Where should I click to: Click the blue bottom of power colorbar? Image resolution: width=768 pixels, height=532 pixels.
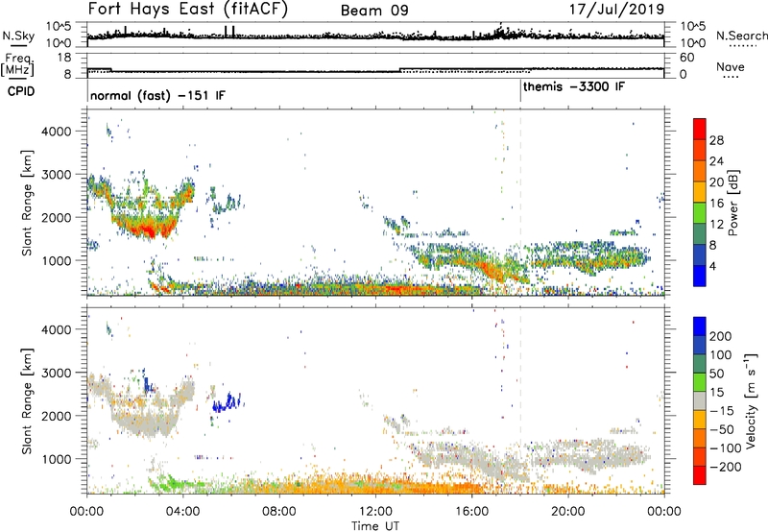point(700,276)
